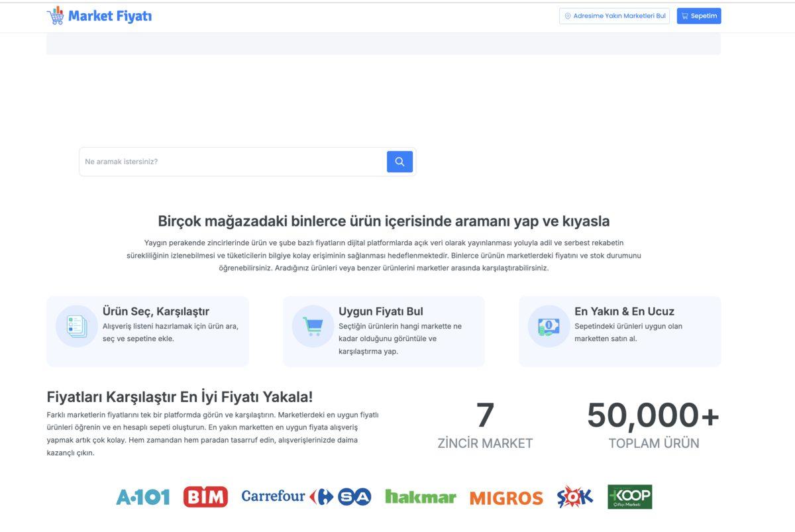Click Adresime Yakın Marketleri Bul
The image size is (795, 532).
click(x=614, y=16)
